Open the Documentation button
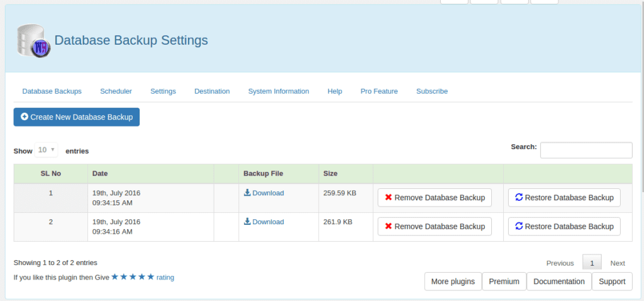Image resolution: width=644 pixels, height=301 pixels. click(x=559, y=281)
